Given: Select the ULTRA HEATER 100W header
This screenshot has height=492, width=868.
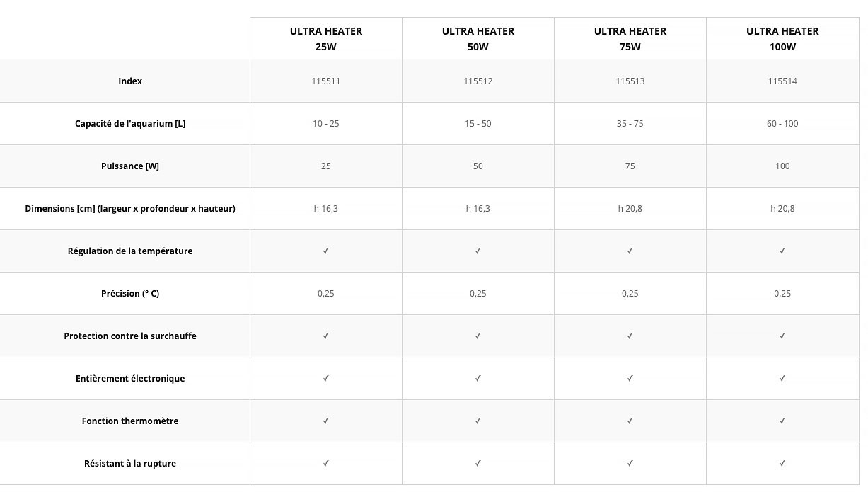Looking at the screenshot, I should (782, 39).
